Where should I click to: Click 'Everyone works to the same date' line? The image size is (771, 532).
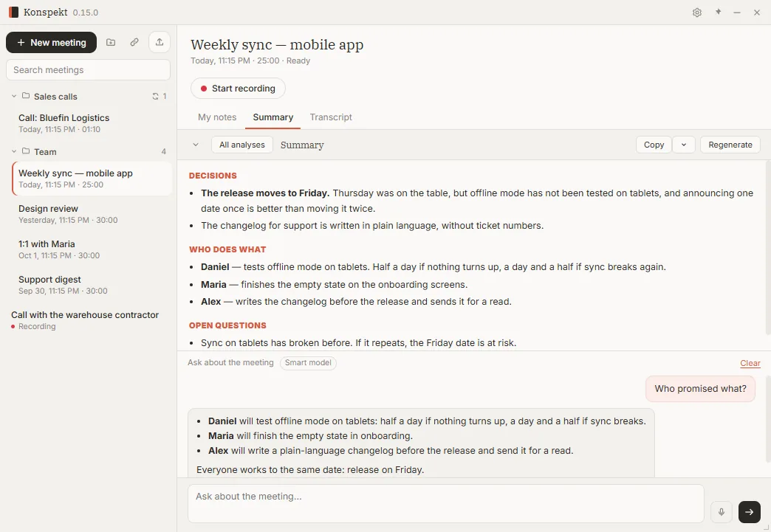pyautogui.click(x=309, y=470)
